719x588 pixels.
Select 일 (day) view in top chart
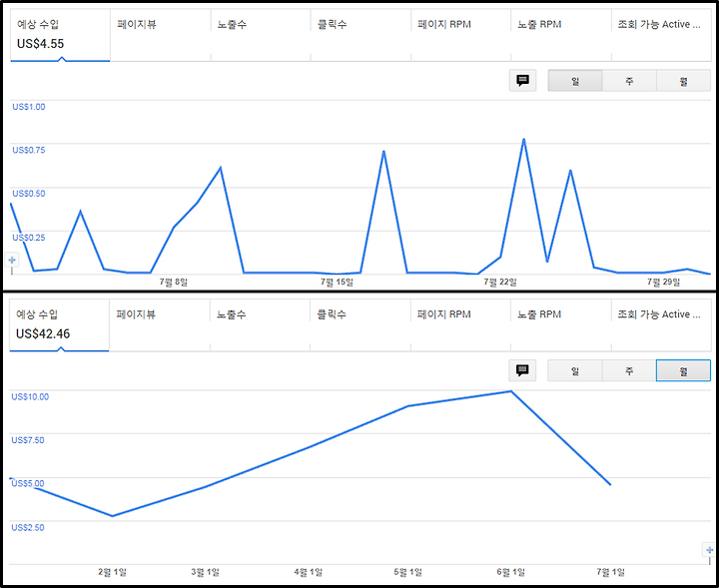(x=575, y=81)
